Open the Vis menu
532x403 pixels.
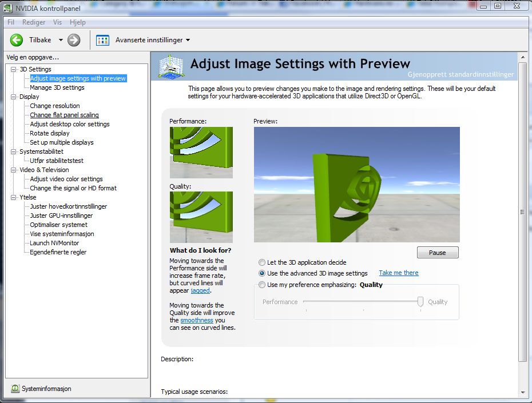click(57, 22)
